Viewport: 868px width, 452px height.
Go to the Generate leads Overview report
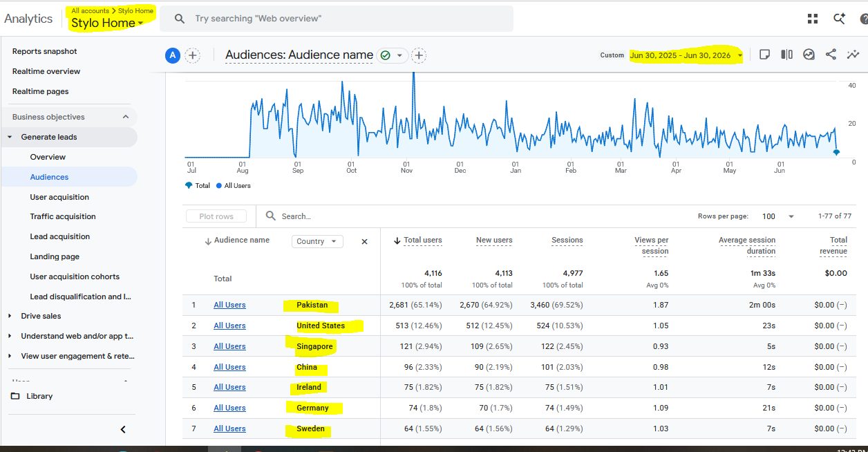pos(48,157)
